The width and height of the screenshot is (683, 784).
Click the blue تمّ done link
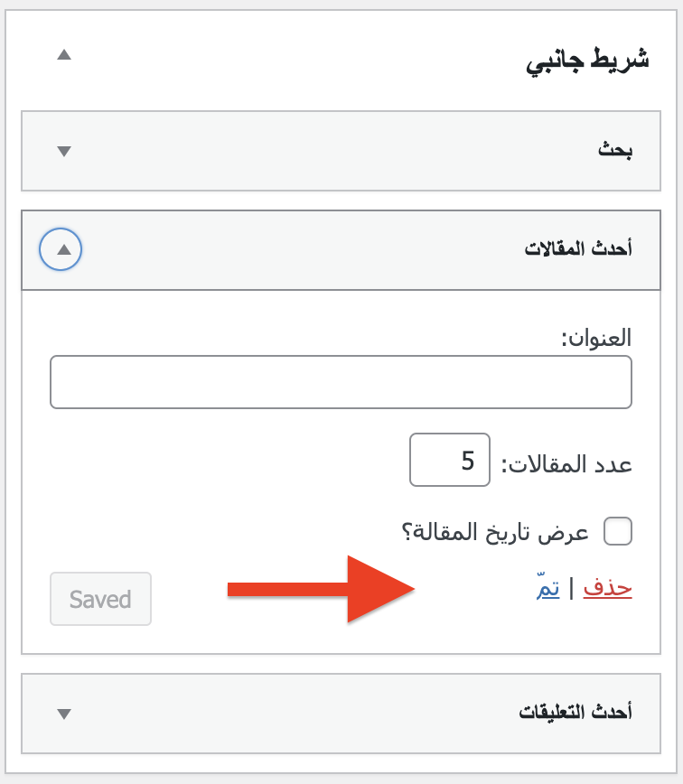(549, 589)
